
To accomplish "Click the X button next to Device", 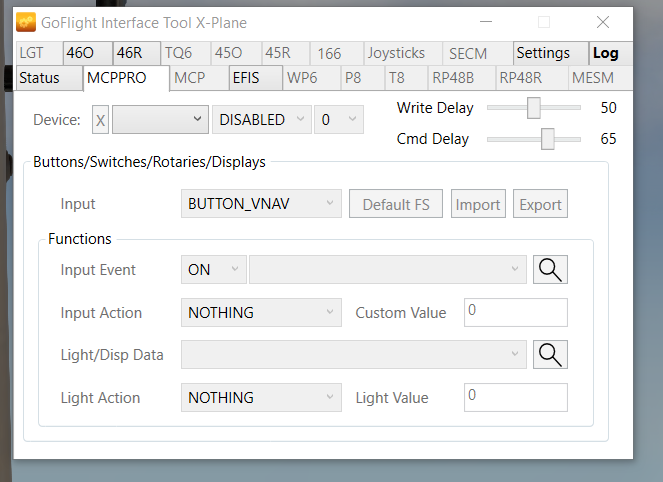I will (x=100, y=120).
